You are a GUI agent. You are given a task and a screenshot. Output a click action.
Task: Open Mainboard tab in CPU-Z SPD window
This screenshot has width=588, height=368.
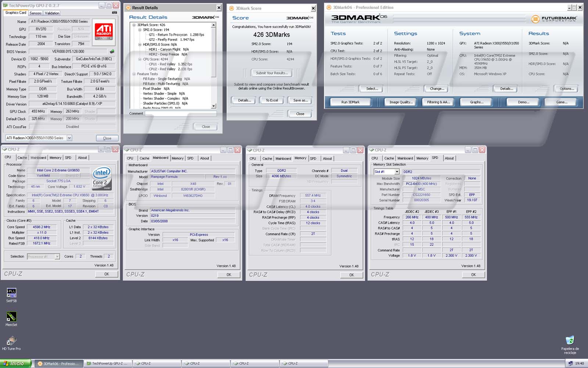pyautogui.click(x=405, y=158)
